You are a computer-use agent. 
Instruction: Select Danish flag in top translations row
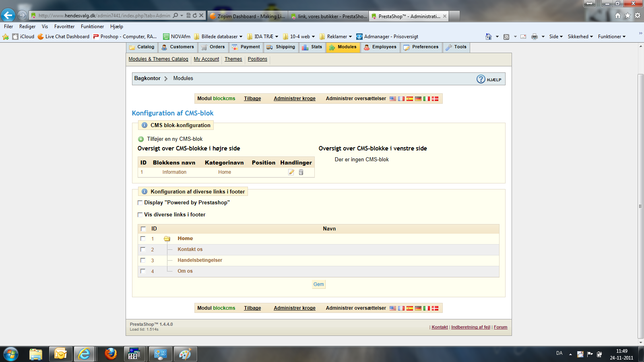[435, 99]
